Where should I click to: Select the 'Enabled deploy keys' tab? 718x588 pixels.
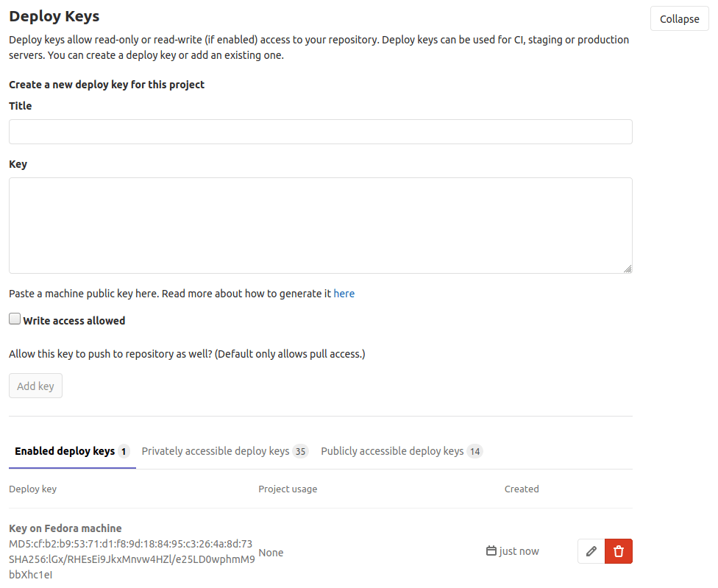pos(64,451)
